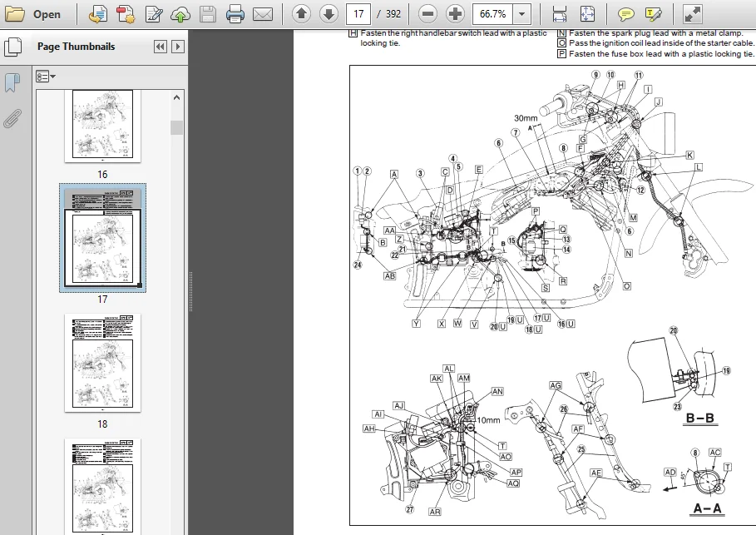
Task: Toggle the Bookmarks panel
Action: pyautogui.click(x=12, y=82)
